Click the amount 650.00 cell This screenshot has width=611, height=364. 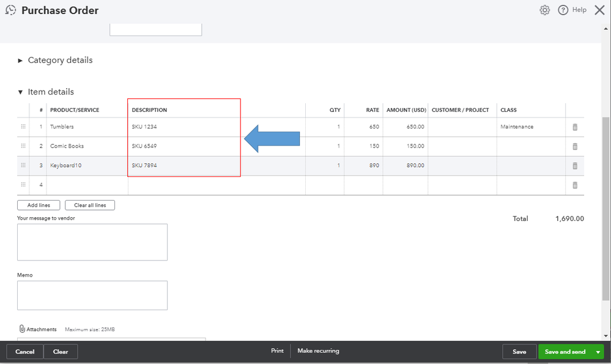point(405,127)
